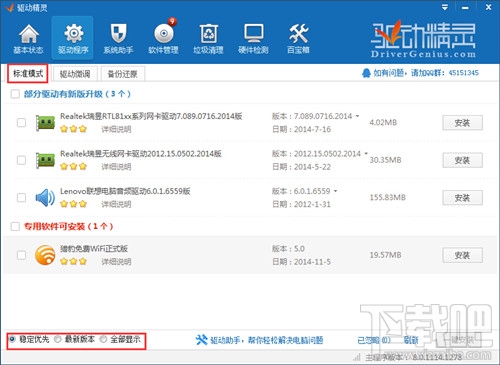Viewport: 500px width, 365px height.
Task: Check all drivers with 部分驱动有新版升级
Action: pos(15,94)
